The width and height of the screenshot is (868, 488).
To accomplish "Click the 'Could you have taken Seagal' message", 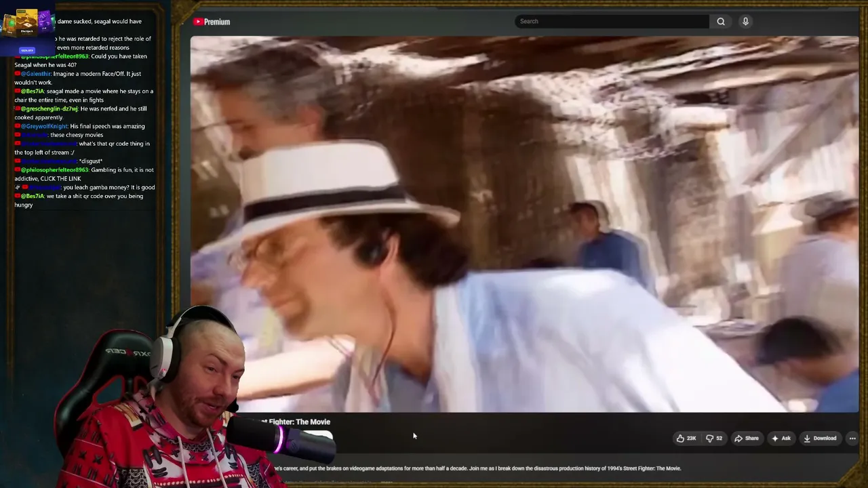I will click(81, 60).
